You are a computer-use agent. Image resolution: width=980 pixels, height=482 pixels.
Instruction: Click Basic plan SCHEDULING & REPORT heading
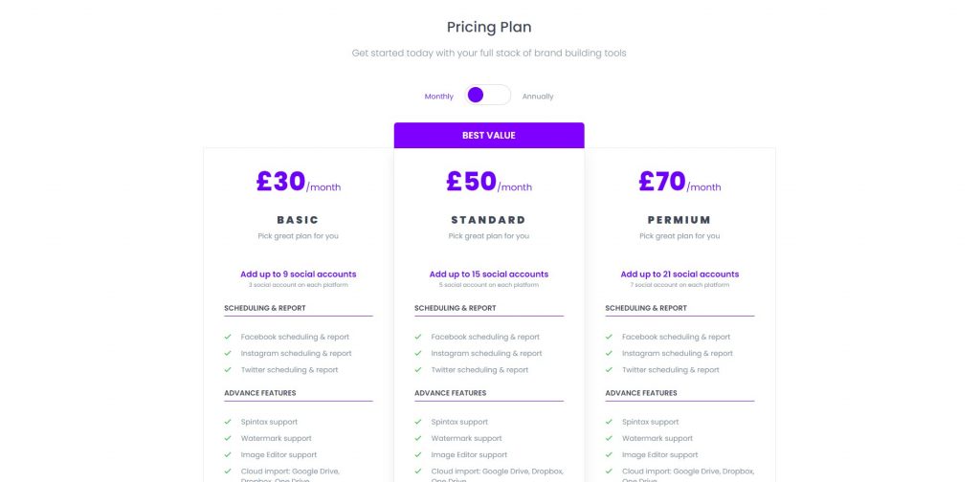[265, 308]
